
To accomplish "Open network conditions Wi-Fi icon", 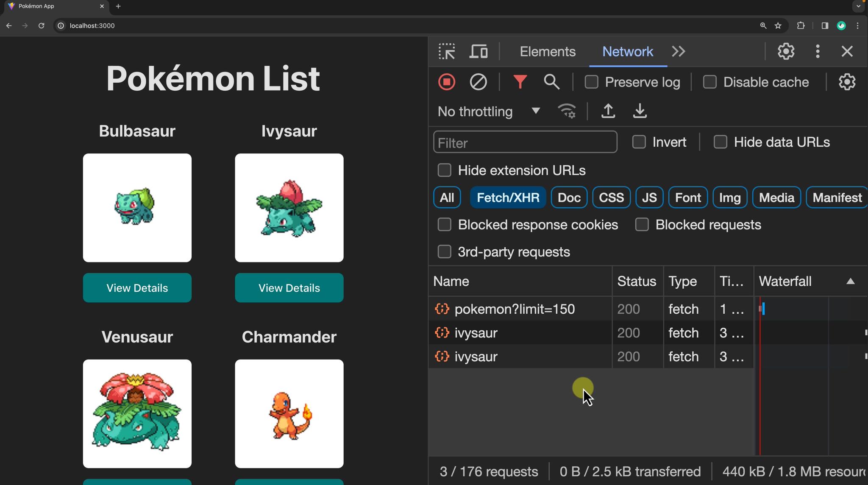I will tap(567, 111).
